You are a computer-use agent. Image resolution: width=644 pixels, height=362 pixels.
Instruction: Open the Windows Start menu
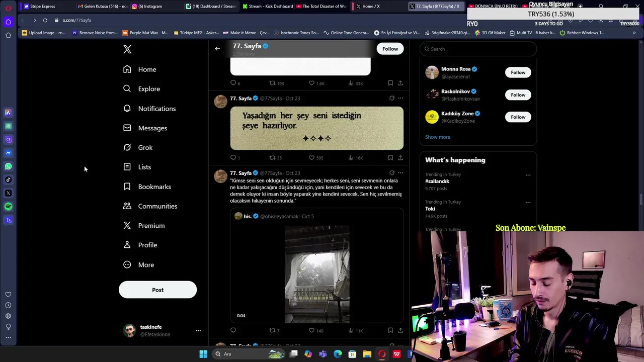(x=203, y=354)
